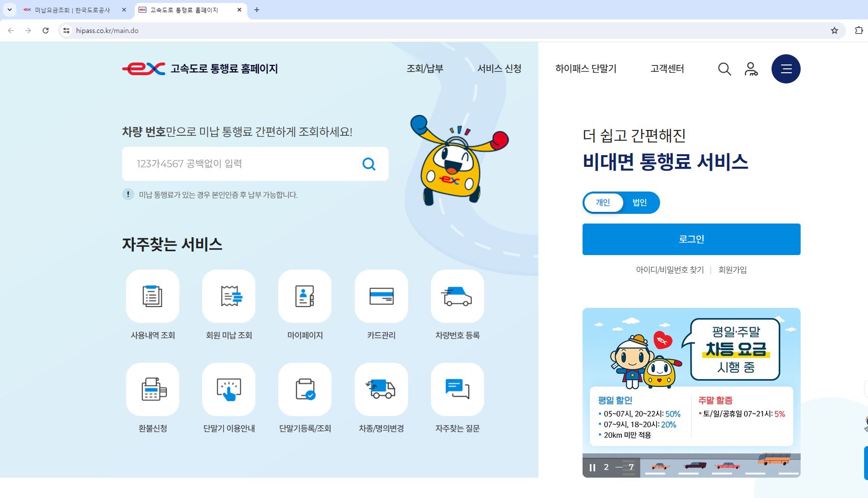Click the header search magnifier icon
Viewport: 868px width, 498px height.
click(725, 69)
